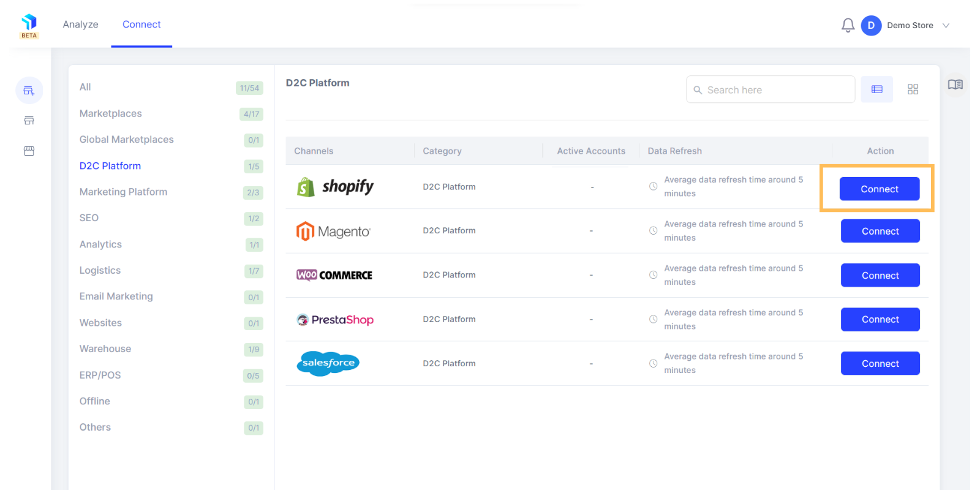Click the clock icon in Magento row

point(654,231)
